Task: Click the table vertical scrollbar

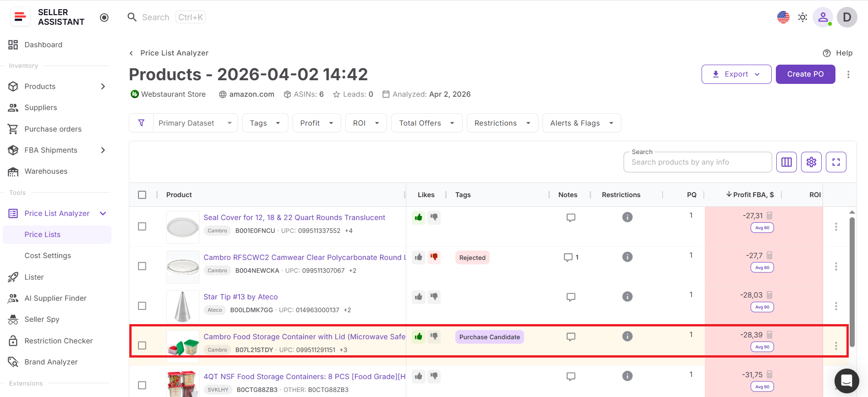Action: coord(852,281)
